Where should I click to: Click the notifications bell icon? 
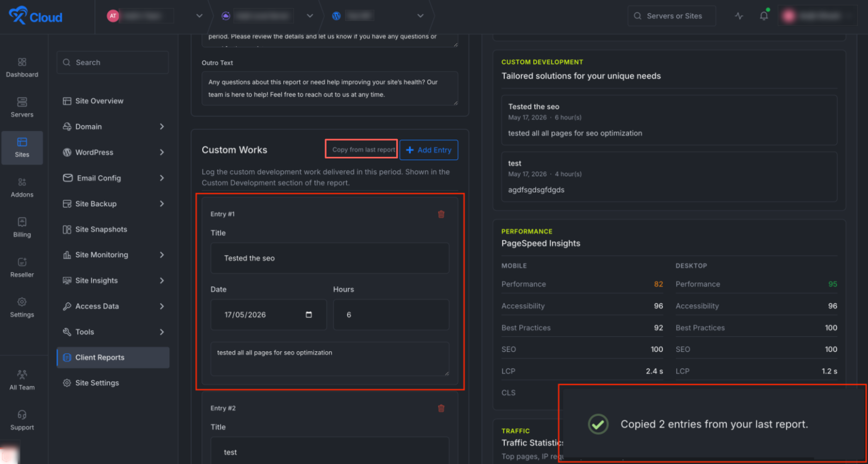[764, 16]
